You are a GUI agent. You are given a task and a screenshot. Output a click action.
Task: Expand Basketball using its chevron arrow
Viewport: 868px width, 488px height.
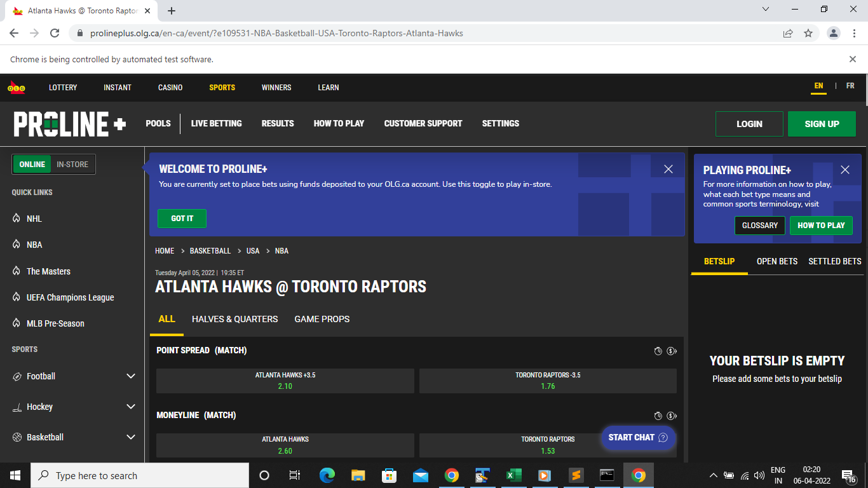[131, 437]
